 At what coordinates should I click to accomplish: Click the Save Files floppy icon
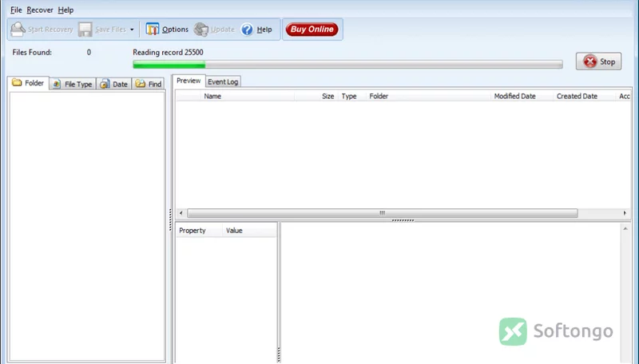[x=85, y=30]
